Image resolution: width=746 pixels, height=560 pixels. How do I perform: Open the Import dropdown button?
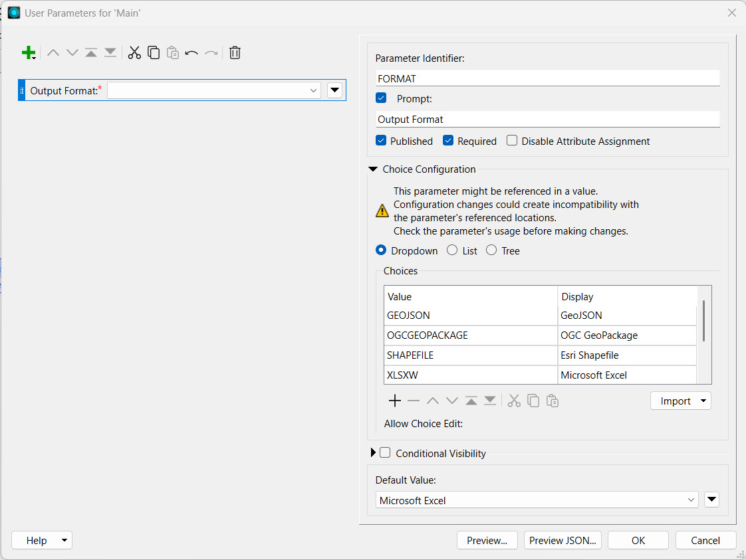click(x=680, y=401)
